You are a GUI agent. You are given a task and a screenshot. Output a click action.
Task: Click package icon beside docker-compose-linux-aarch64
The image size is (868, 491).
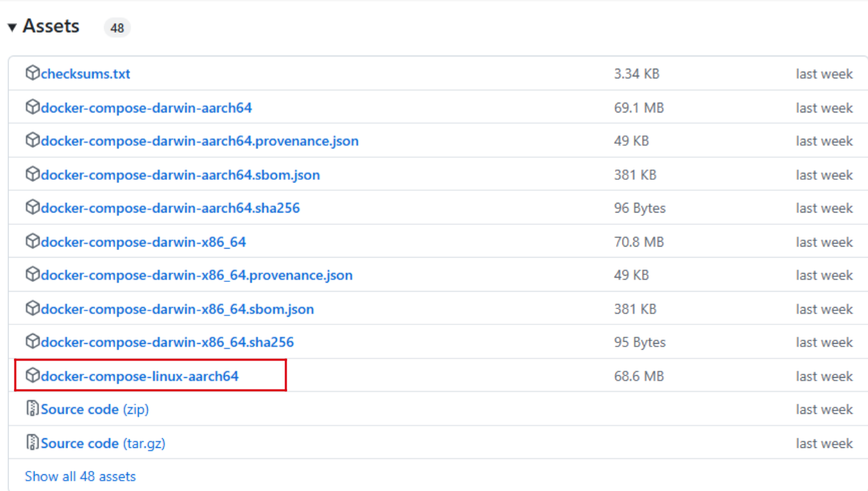point(33,375)
